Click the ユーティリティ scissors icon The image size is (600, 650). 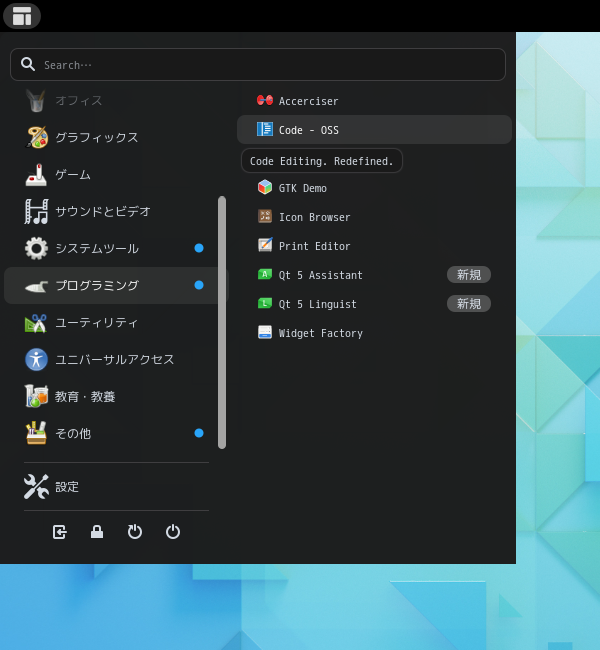tap(36, 323)
